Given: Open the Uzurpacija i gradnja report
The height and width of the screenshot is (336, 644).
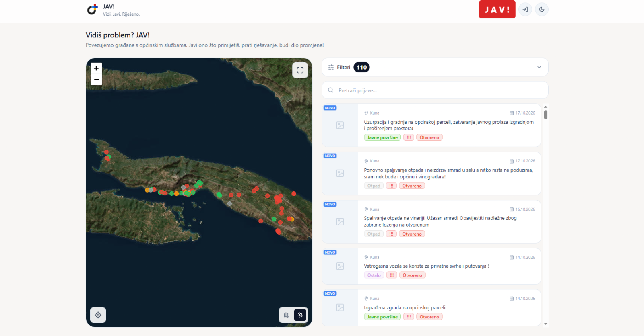Looking at the screenshot, I should coord(449,125).
